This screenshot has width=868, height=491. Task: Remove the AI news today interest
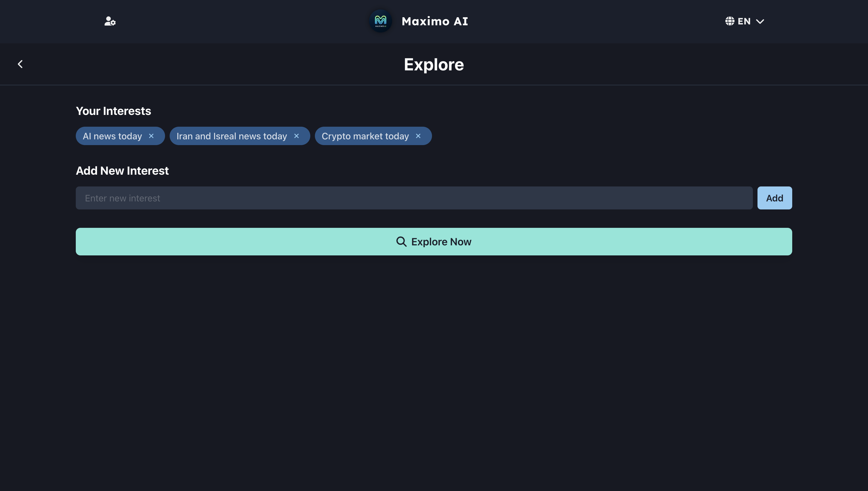tap(151, 136)
